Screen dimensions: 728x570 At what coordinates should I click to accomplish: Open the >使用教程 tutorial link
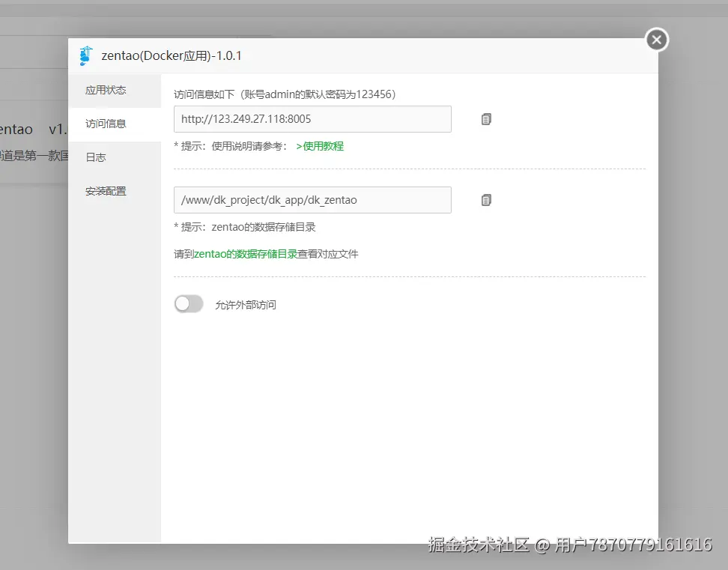tap(320, 146)
